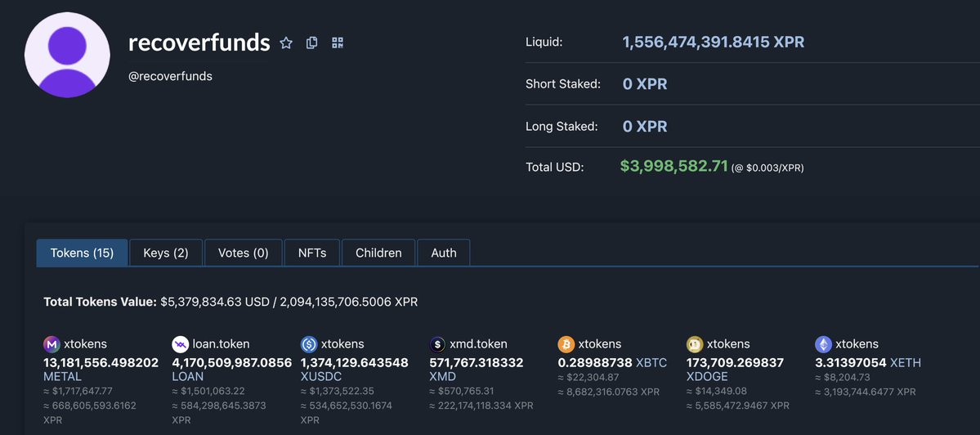Image resolution: width=980 pixels, height=435 pixels.
Task: Click the ≈ $8,204.73 XETH value
Action: (843, 377)
